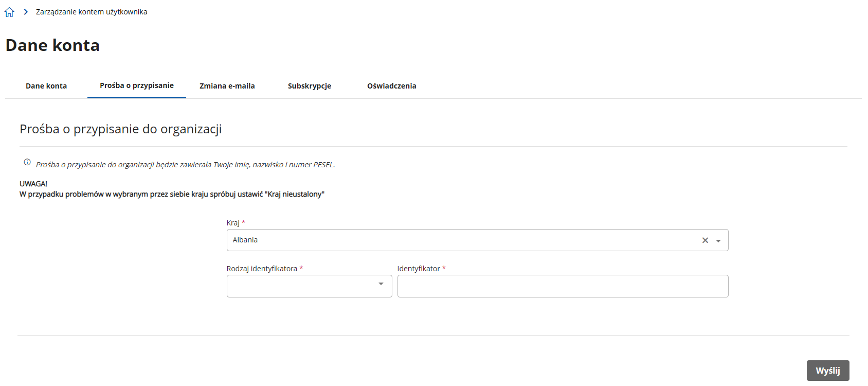Click the Rodzaj identyfikatora label text
Viewport: 868px width, 386px height.
pyautogui.click(x=262, y=269)
